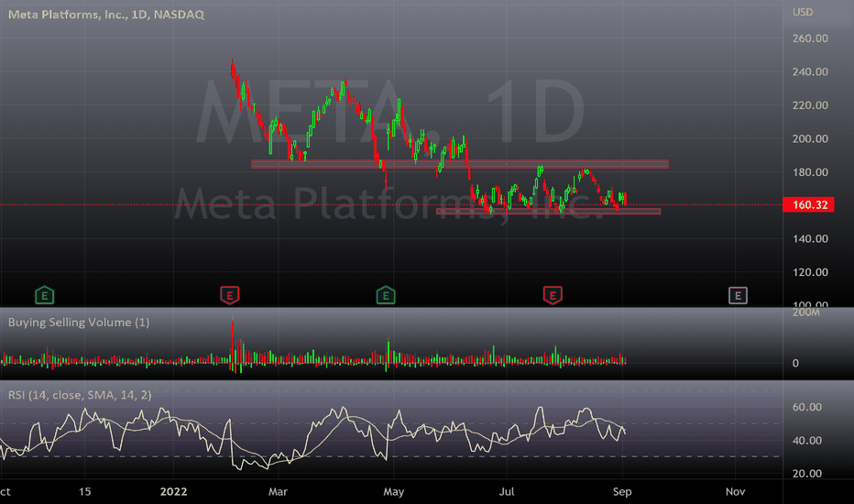Click the red earnings marker near late July
The width and height of the screenshot is (854, 504).
point(553,295)
